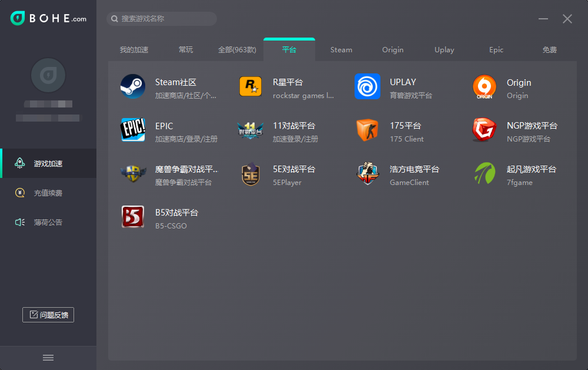Image resolution: width=588 pixels, height=370 pixels.
Task: Click the 加速商店/登录/注册 subtitle under EPIC
Action: (186, 139)
